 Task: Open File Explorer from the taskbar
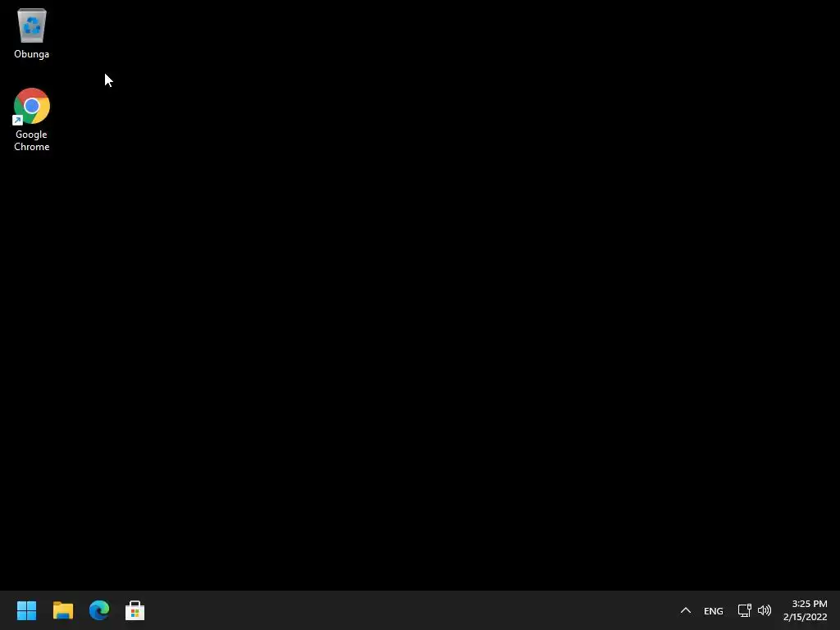point(63,610)
